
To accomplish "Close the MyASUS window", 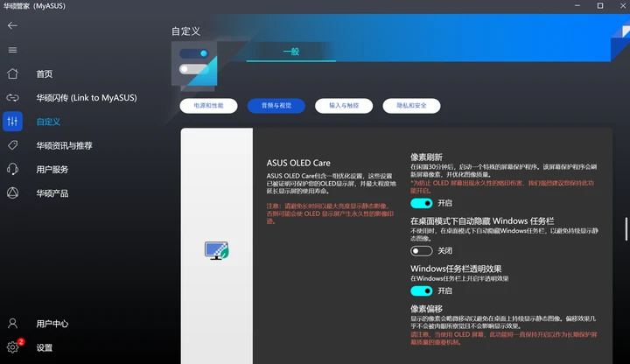I will (622, 5).
